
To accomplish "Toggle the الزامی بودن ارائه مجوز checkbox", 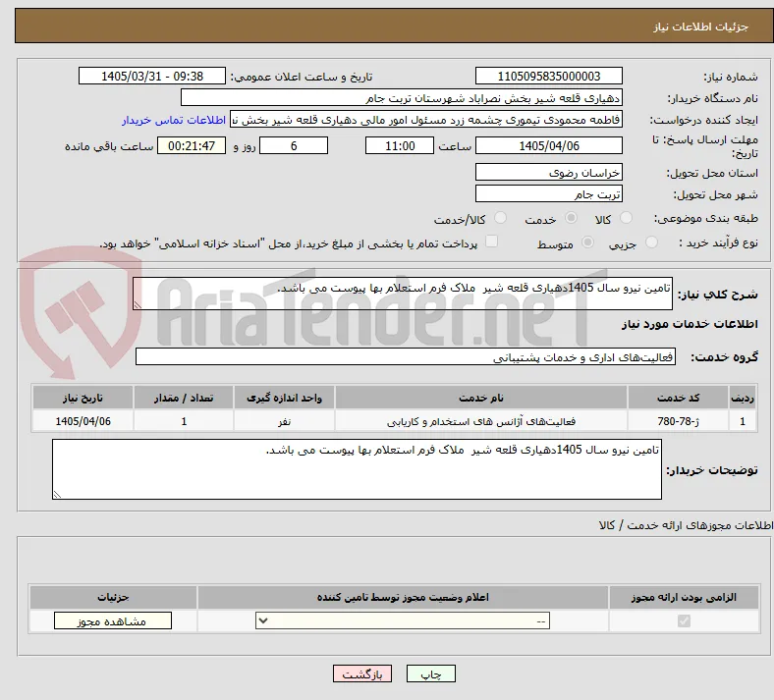I will 684,620.
